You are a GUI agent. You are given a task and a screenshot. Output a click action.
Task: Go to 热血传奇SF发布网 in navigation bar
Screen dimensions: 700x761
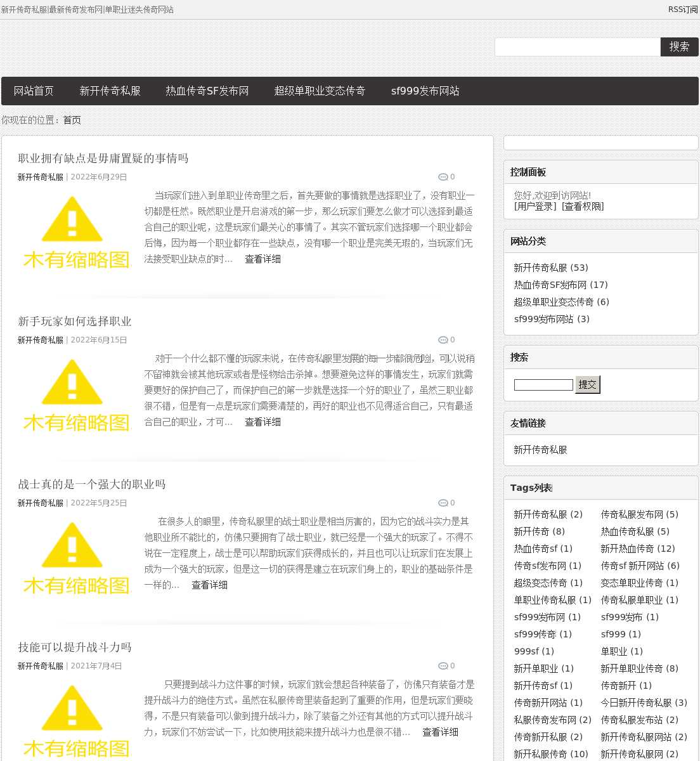click(x=207, y=91)
